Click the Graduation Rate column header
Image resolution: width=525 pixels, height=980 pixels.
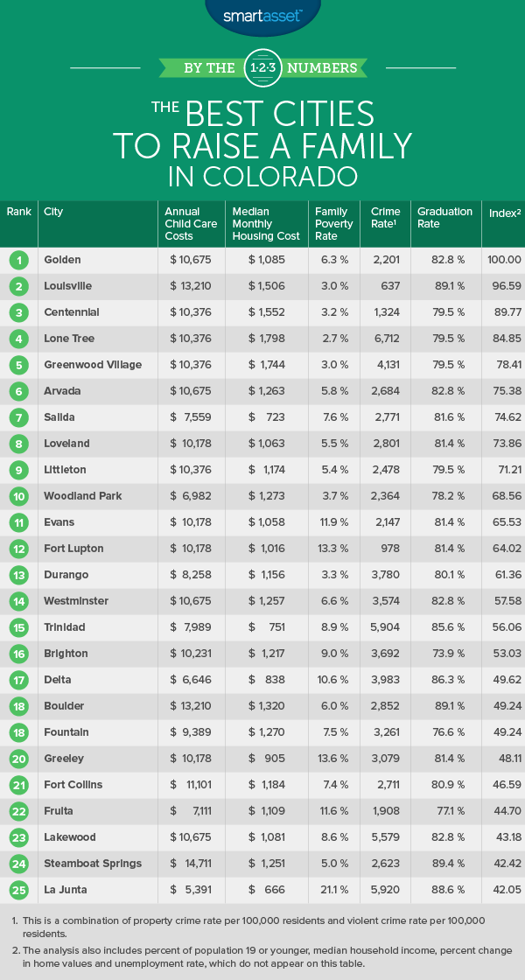[444, 218]
